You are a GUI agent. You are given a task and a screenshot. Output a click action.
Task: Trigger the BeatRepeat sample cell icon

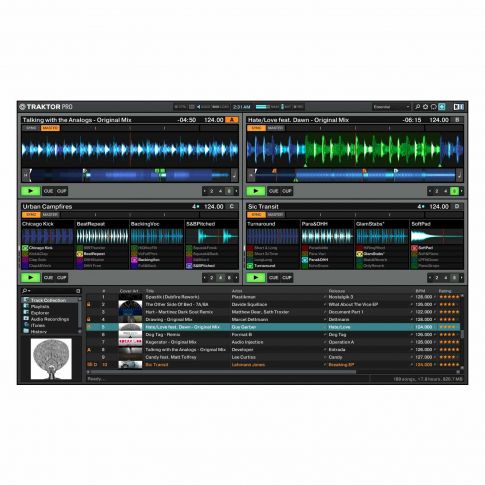(80, 254)
